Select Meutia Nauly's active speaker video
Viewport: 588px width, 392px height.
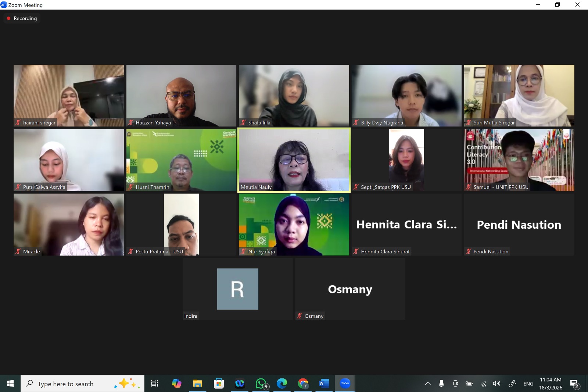pyautogui.click(x=294, y=160)
